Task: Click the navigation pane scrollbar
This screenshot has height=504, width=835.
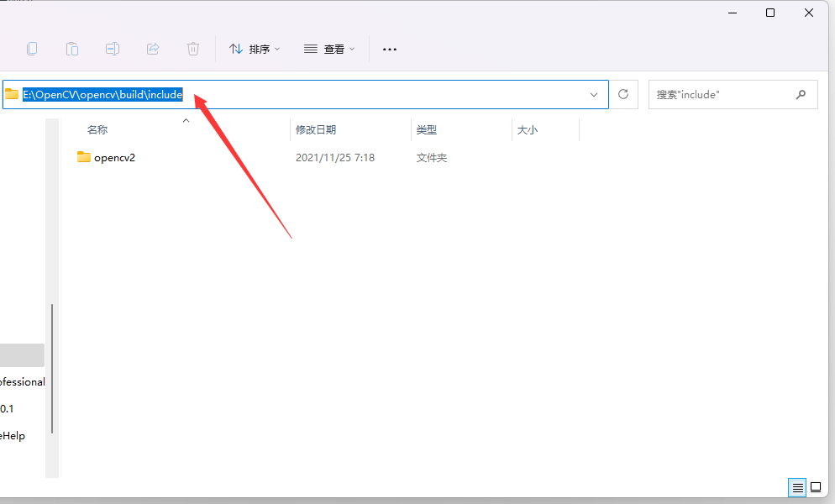Action: (x=52, y=369)
